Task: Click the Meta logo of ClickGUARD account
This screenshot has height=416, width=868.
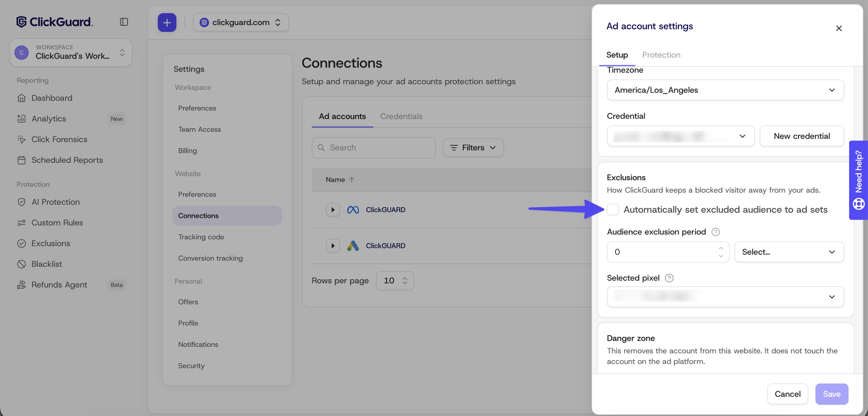Action: [353, 210]
